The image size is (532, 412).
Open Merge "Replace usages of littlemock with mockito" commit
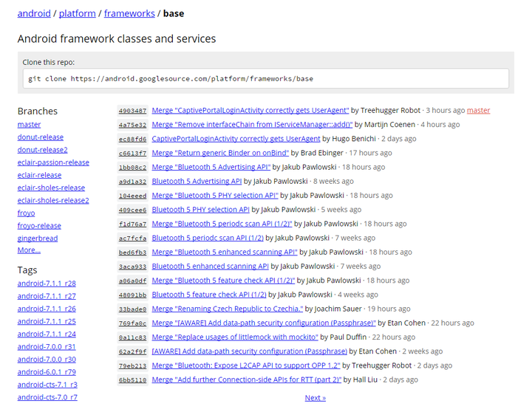click(x=235, y=337)
